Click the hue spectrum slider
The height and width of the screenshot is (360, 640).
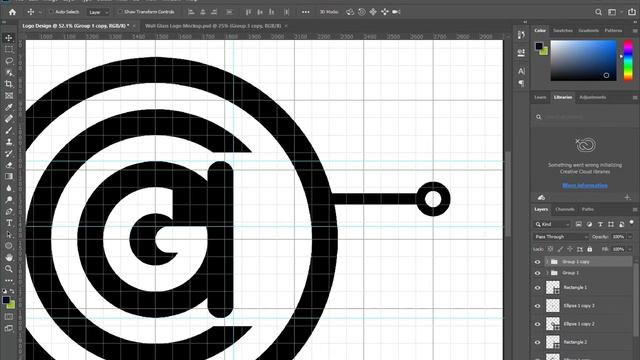(628, 60)
